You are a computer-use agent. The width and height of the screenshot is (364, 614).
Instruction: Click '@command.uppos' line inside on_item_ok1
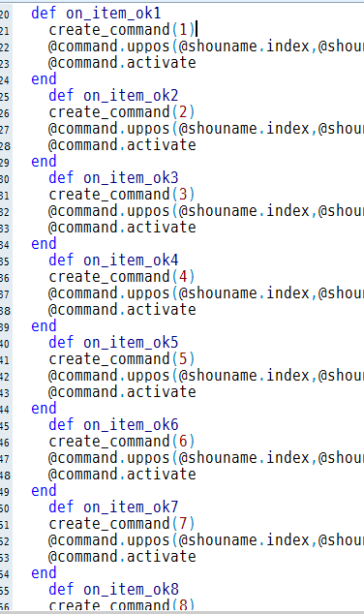(x=206, y=46)
